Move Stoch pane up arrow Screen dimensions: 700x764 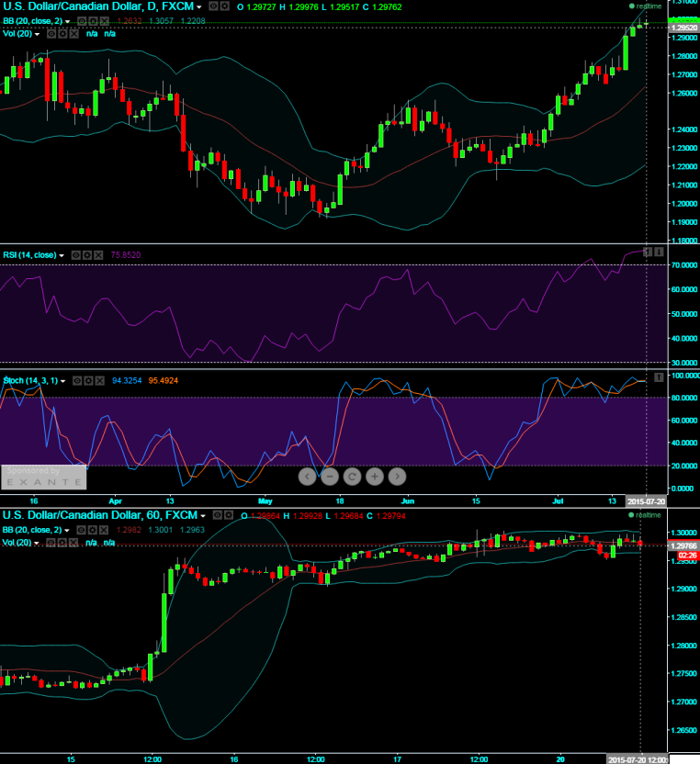click(659, 377)
